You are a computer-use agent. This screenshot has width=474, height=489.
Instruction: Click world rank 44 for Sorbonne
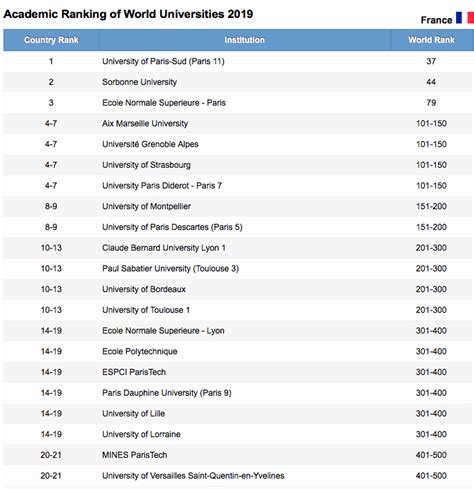431,82
